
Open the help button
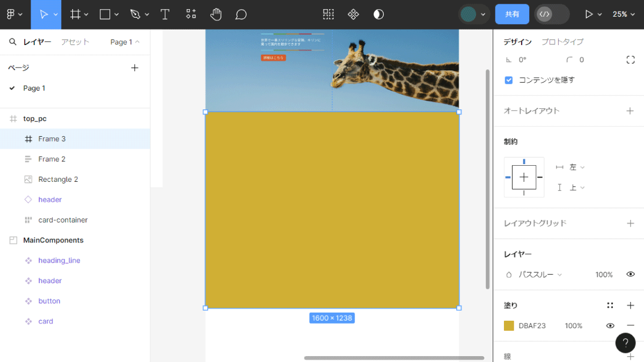625,343
